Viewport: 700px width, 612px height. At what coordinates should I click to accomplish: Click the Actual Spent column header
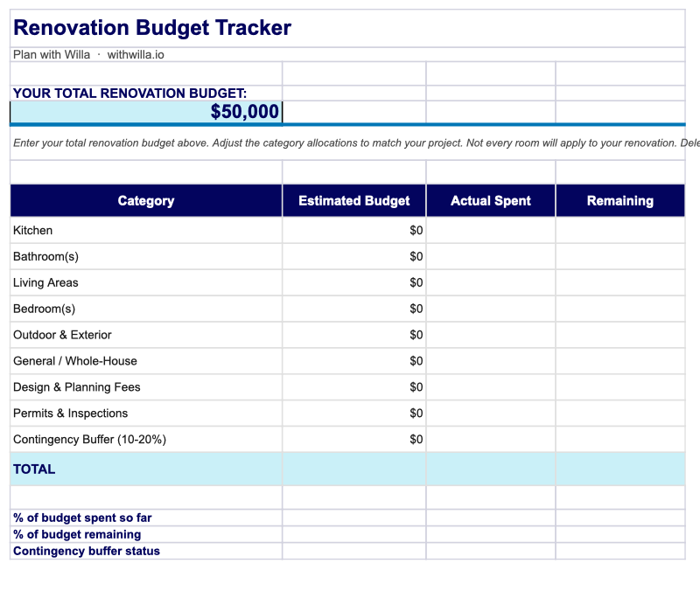pyautogui.click(x=490, y=201)
